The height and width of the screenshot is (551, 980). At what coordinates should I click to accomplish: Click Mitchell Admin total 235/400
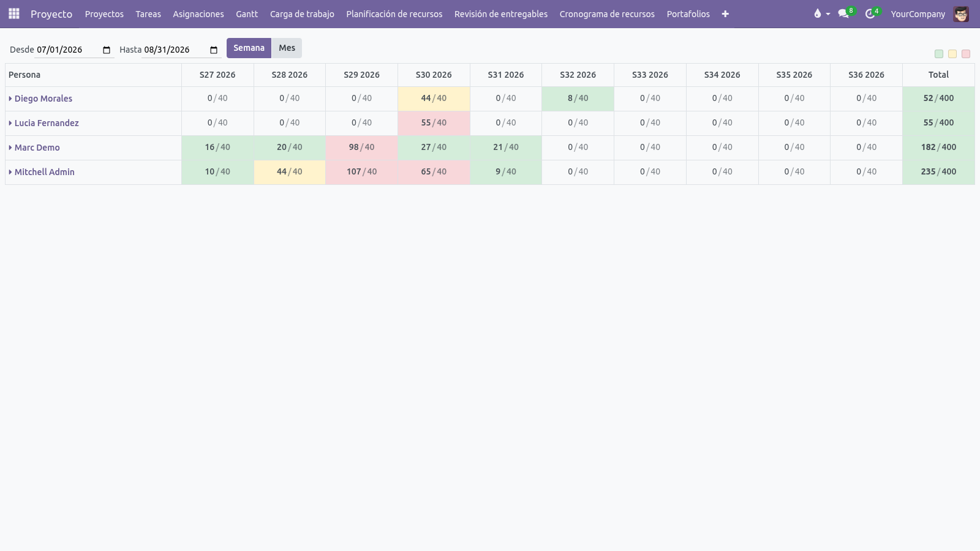(x=938, y=172)
